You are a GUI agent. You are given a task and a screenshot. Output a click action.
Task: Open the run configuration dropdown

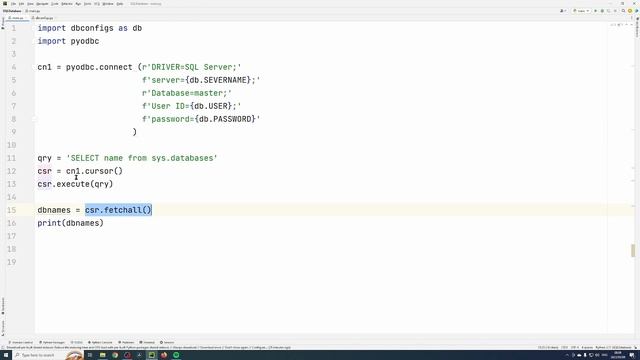click(x=581, y=11)
